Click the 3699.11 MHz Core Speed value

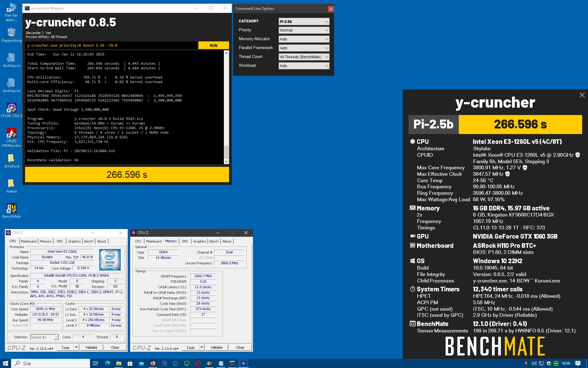point(45,309)
